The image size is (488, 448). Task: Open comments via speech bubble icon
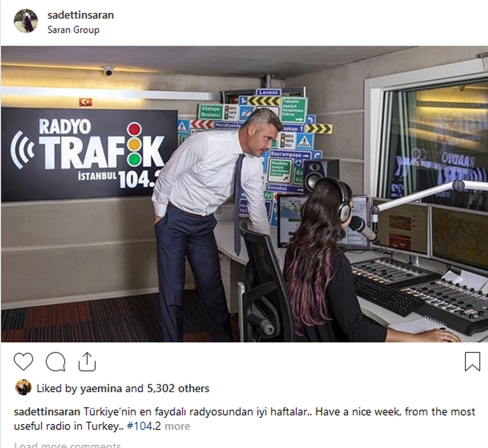55,362
